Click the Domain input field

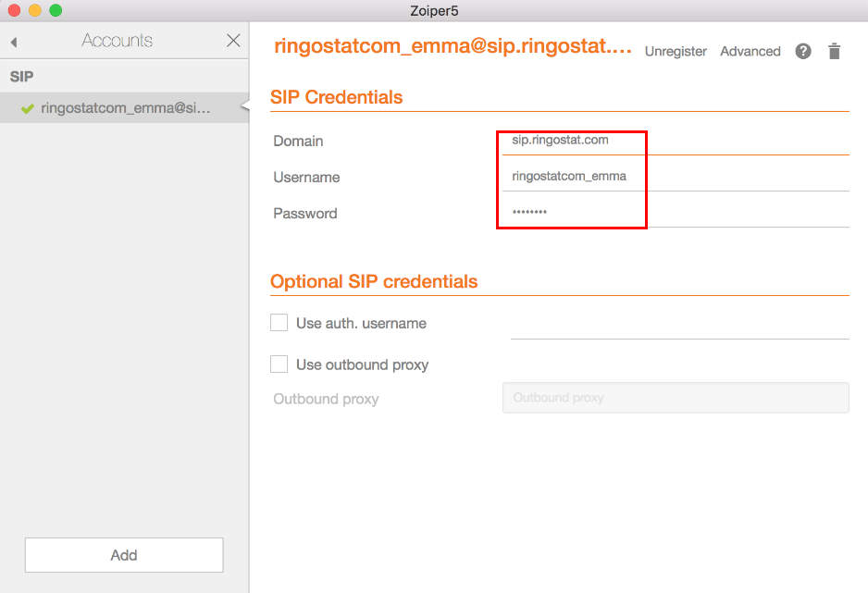[x=676, y=141]
